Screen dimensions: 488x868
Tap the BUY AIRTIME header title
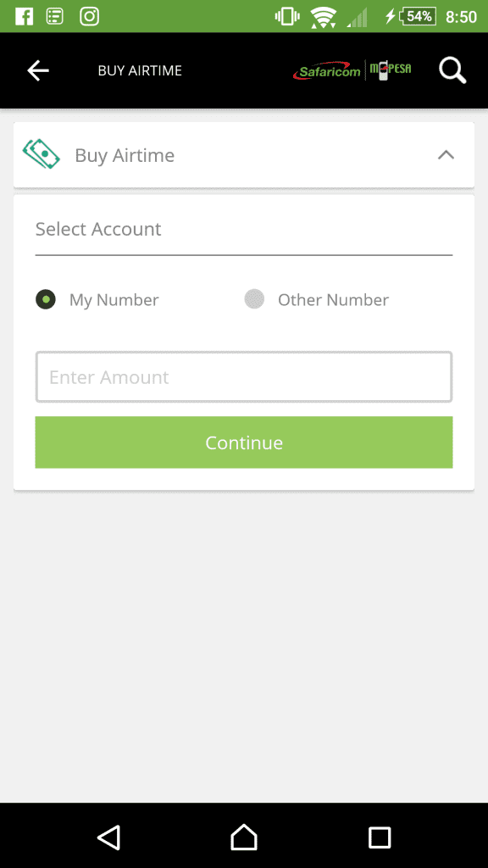[140, 70]
